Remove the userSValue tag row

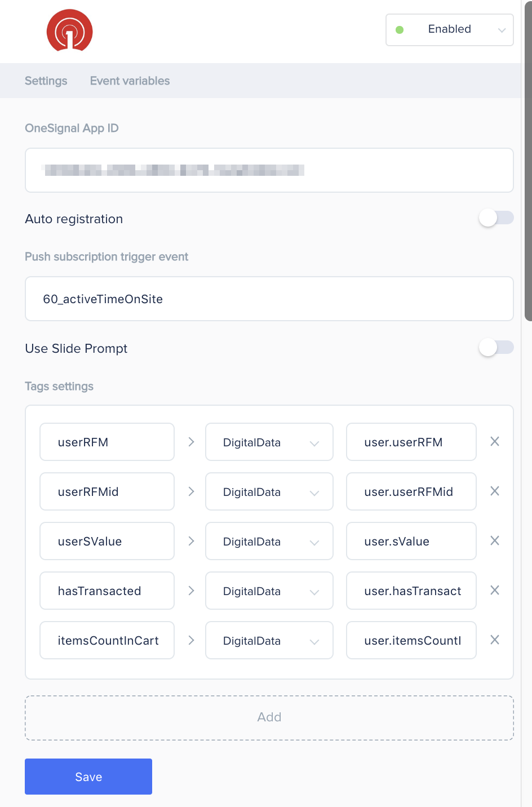click(495, 540)
